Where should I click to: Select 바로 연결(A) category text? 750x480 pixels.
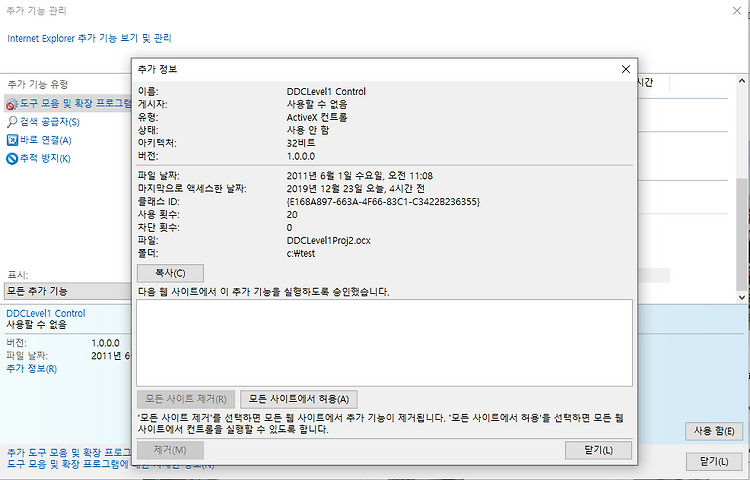(x=45, y=140)
